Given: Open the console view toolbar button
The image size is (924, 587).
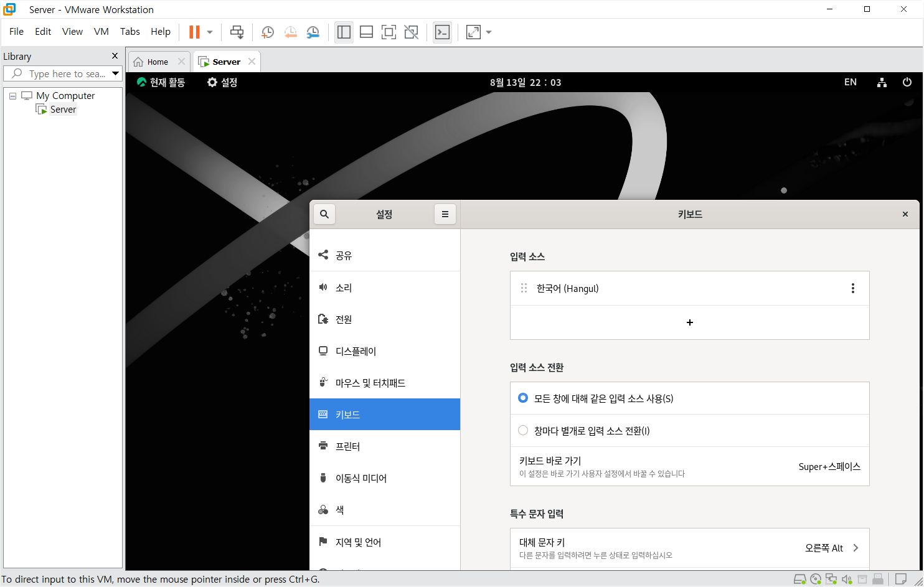Looking at the screenshot, I should pyautogui.click(x=442, y=32).
